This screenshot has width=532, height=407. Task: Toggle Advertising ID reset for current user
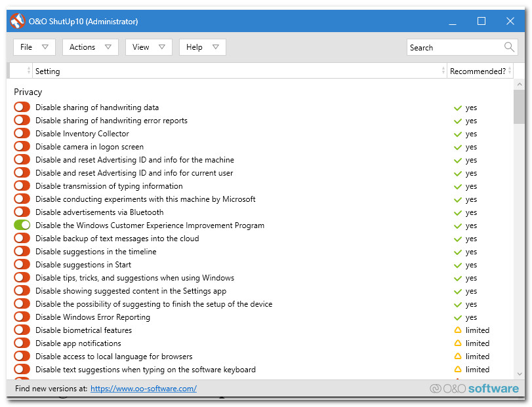(22, 172)
